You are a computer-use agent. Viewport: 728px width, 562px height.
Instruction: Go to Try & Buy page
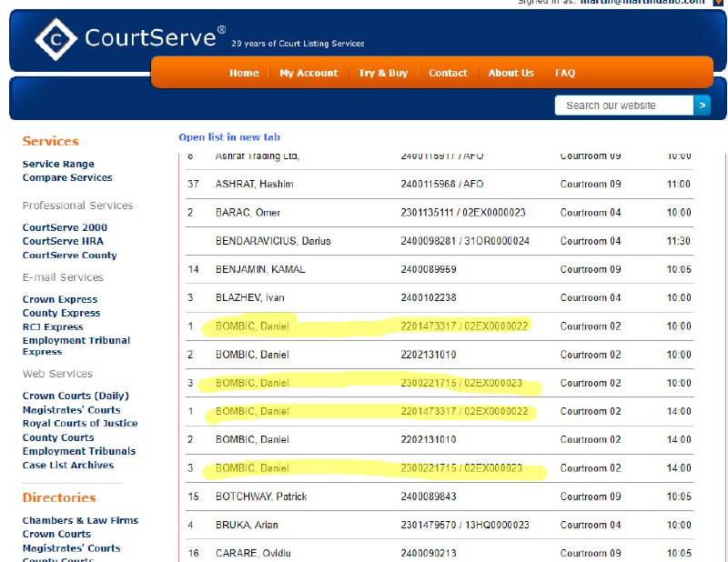tap(383, 73)
